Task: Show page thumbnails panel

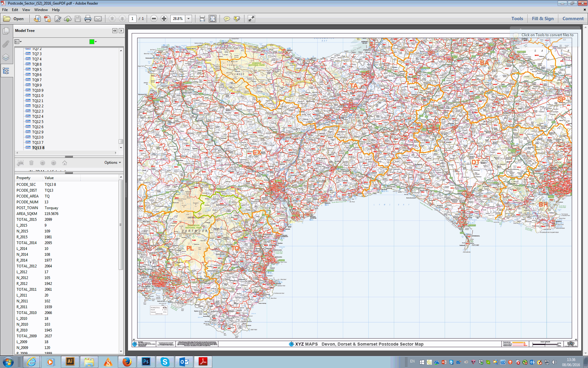Action: click(x=6, y=31)
